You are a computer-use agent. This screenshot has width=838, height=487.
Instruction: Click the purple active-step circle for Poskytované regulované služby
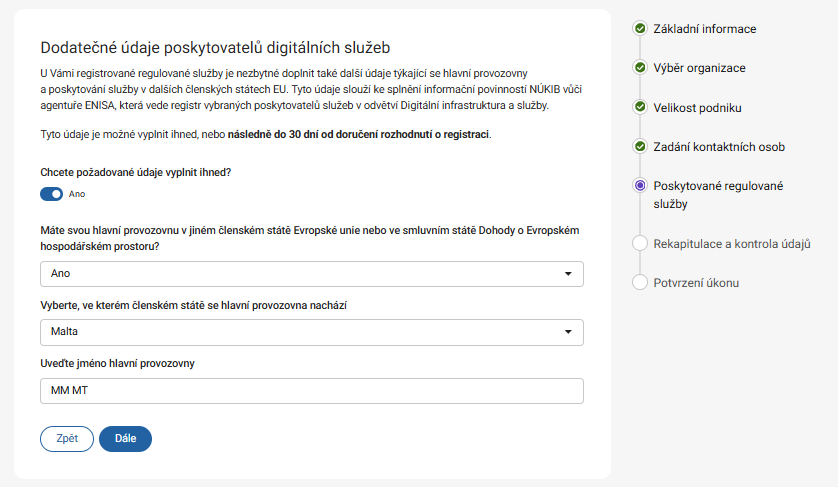pyautogui.click(x=640, y=186)
